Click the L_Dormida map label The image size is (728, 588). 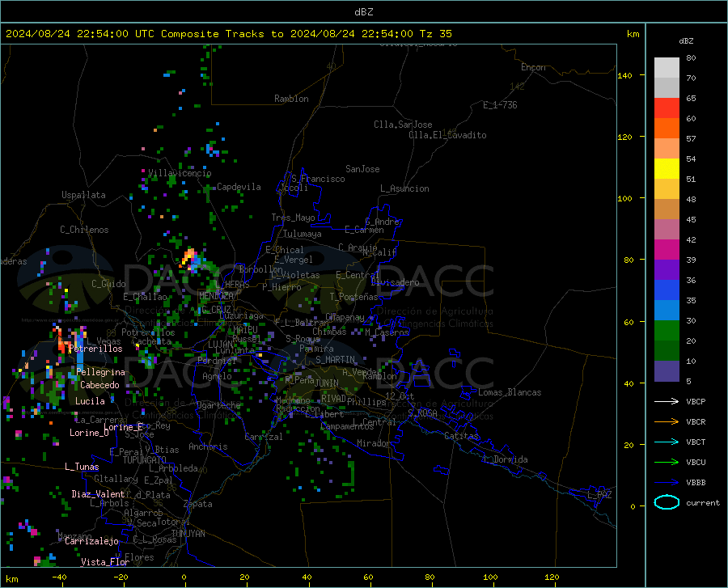click(506, 459)
